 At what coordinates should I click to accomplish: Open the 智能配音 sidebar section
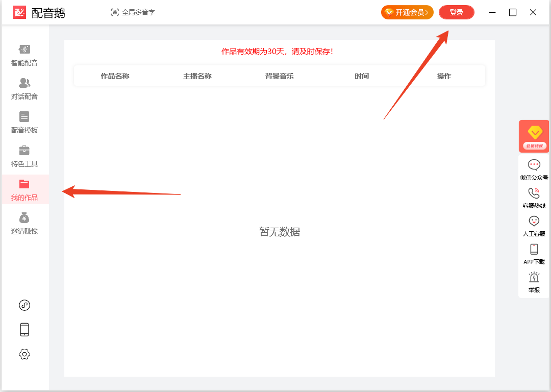[x=24, y=56]
